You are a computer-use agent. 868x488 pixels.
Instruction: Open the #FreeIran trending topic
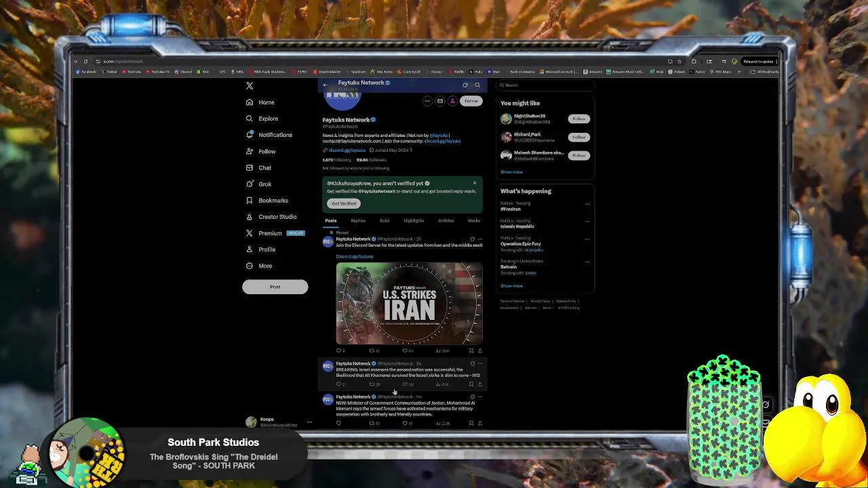click(x=511, y=209)
